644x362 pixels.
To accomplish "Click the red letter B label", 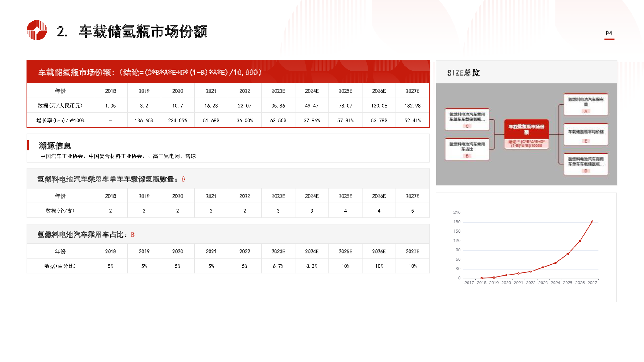I will pyautogui.click(x=133, y=235).
